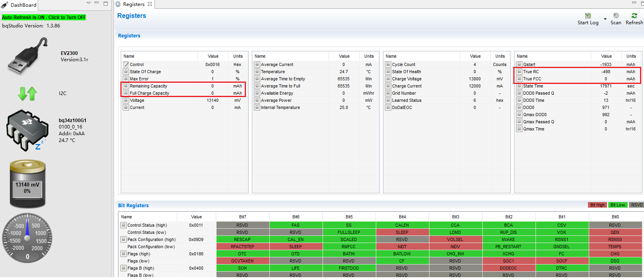Click lock icon beside Charge Voltage
This screenshot has width=644, height=280.
click(388, 79)
